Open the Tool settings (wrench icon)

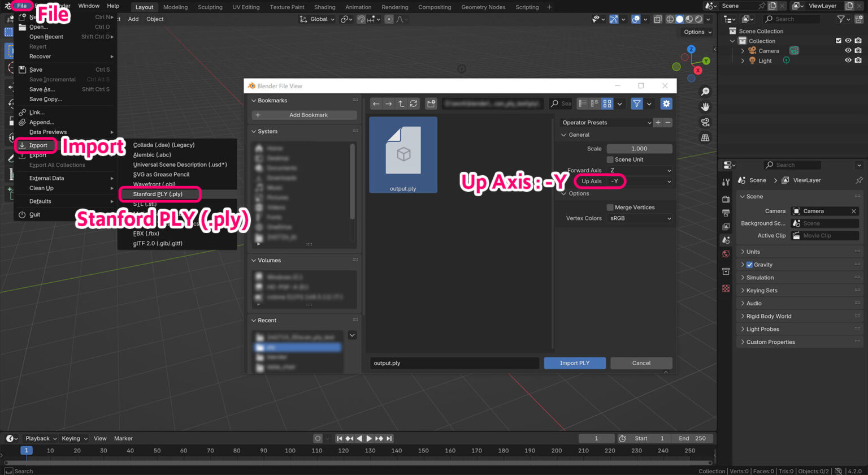pos(726,182)
